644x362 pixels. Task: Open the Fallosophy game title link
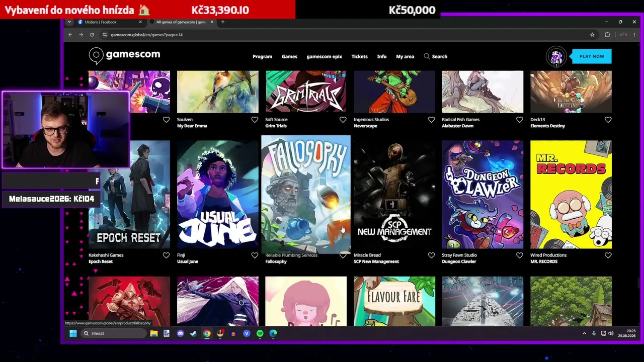[276, 261]
